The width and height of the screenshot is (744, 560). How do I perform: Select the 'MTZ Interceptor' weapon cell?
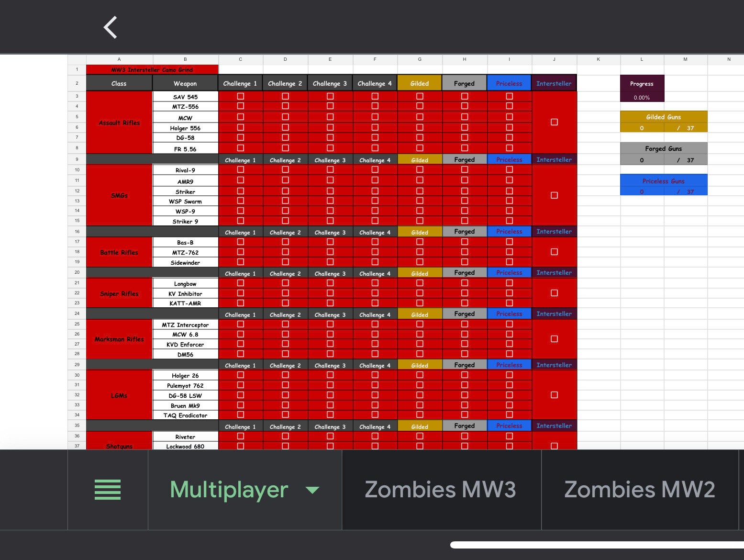tap(185, 325)
